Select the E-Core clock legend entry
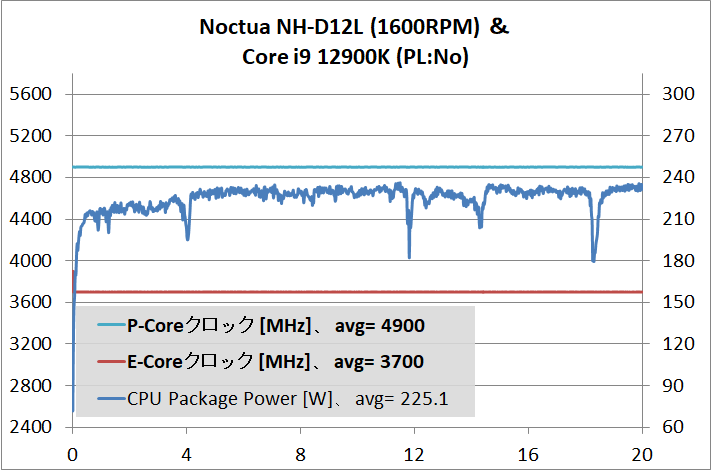Screen dimensions: 711x470 click(260, 362)
